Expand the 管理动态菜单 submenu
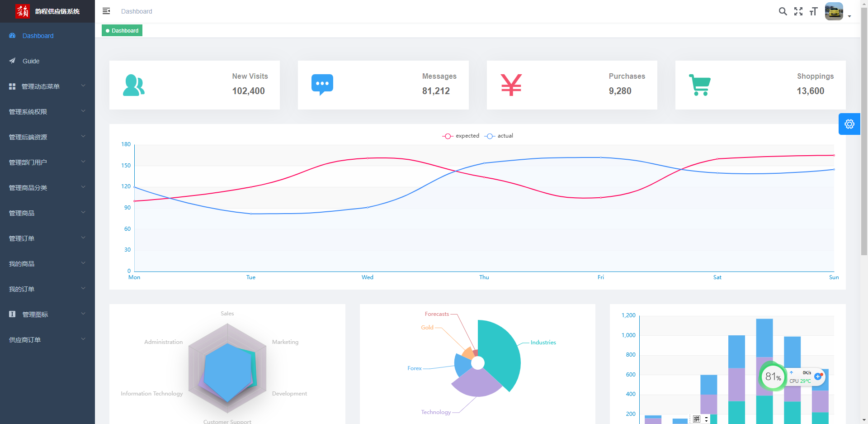The image size is (868, 424). 47,86
